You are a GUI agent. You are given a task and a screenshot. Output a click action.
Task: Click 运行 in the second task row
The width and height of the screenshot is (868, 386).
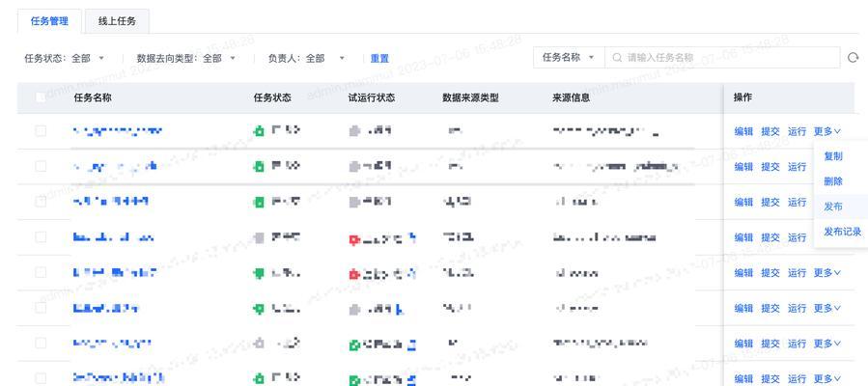point(797,166)
